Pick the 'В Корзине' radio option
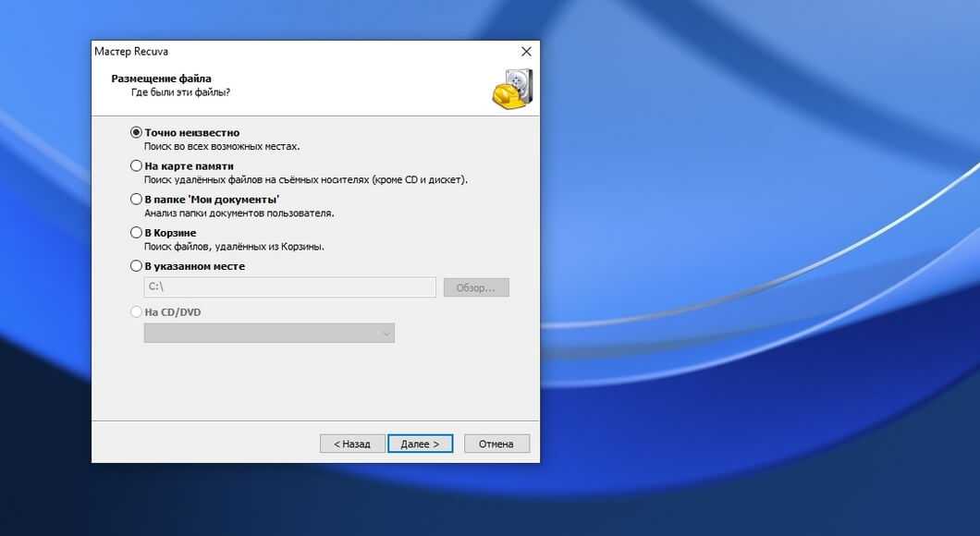980x536 pixels. point(137,233)
